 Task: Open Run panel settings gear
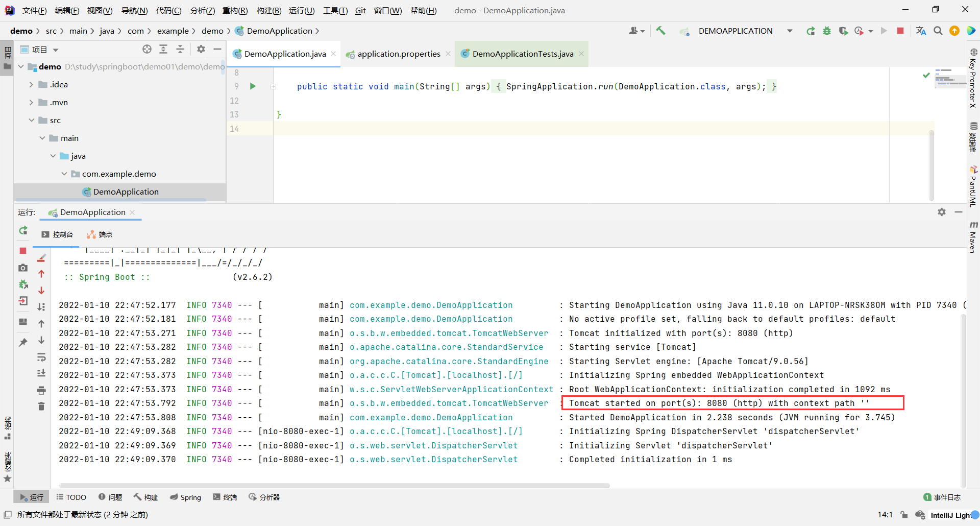942,212
